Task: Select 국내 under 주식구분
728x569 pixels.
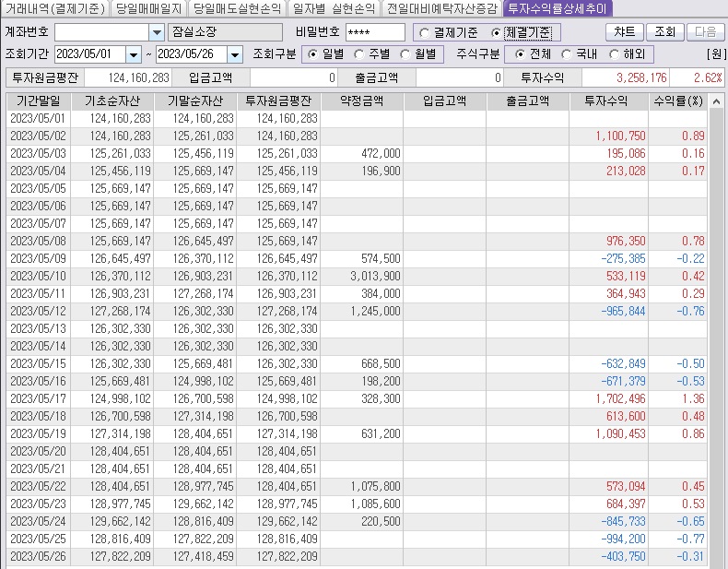Action: (x=566, y=54)
